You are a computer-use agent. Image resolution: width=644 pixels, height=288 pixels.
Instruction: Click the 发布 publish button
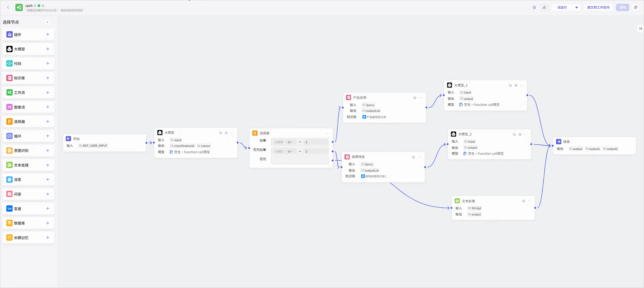[623, 7]
